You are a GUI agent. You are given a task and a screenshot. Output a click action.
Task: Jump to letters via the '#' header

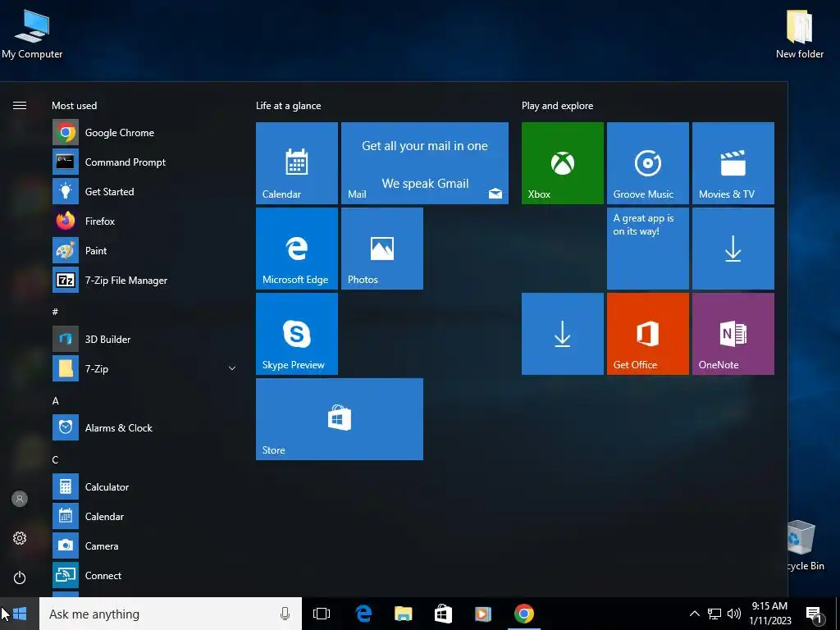55,311
